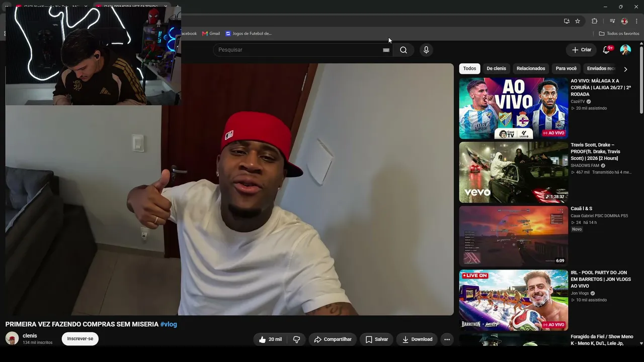Open the clenis channel avatar

click(12, 338)
